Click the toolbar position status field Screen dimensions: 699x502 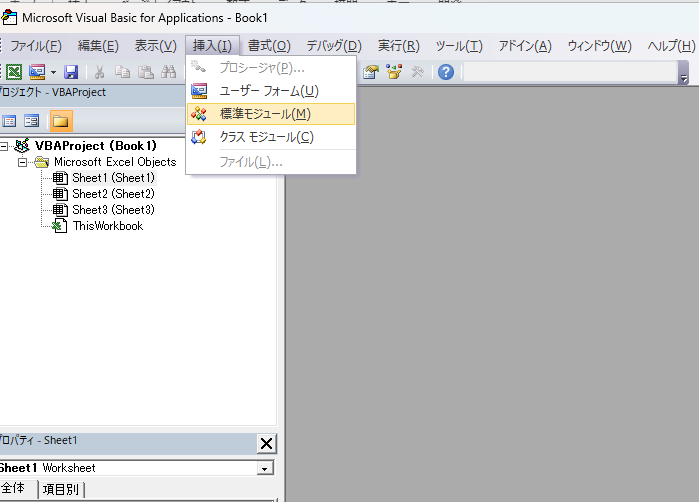pos(570,72)
